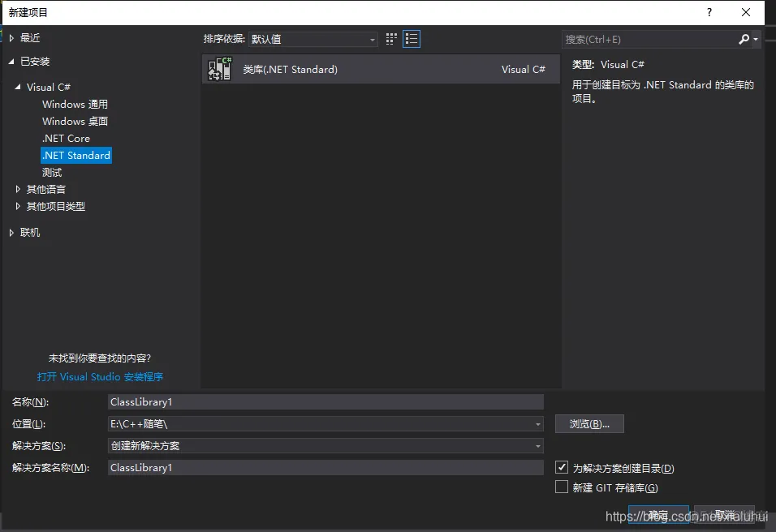
Task: Focus the 名称 ClassLibrary1 field
Action: 325,402
